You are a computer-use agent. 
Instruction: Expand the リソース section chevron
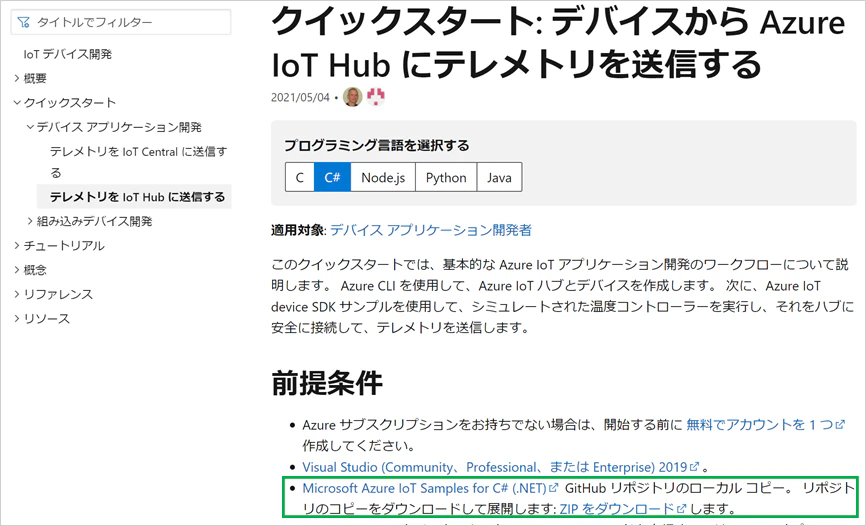tap(17, 318)
